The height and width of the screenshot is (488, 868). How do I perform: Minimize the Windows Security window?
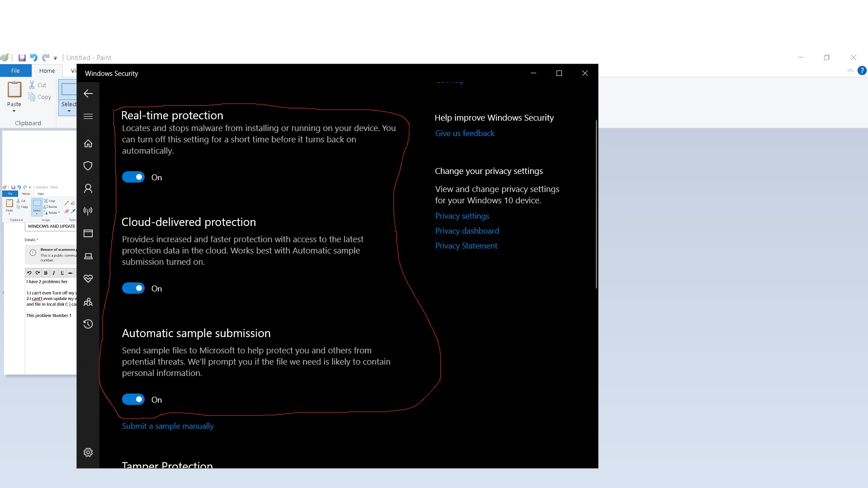(533, 73)
